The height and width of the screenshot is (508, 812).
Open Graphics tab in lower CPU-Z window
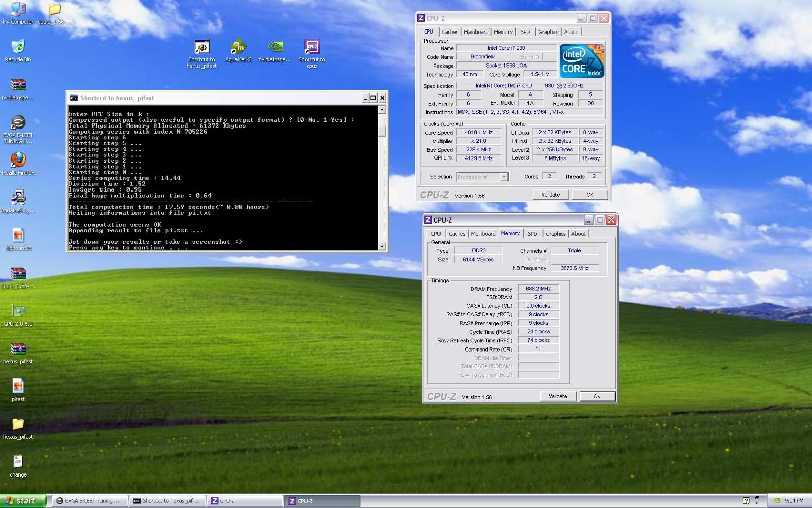click(555, 234)
